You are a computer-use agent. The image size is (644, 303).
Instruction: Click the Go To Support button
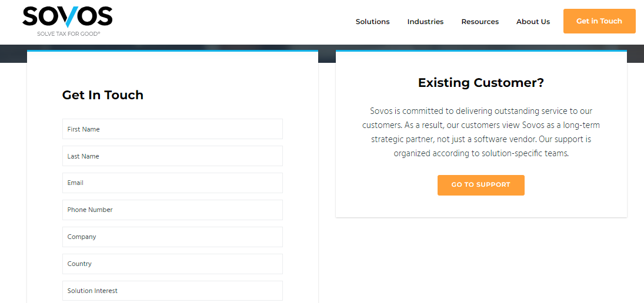(481, 185)
